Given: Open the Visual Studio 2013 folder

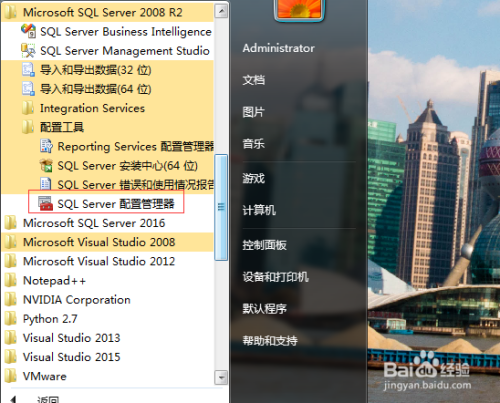Looking at the screenshot, I should coord(107,338).
